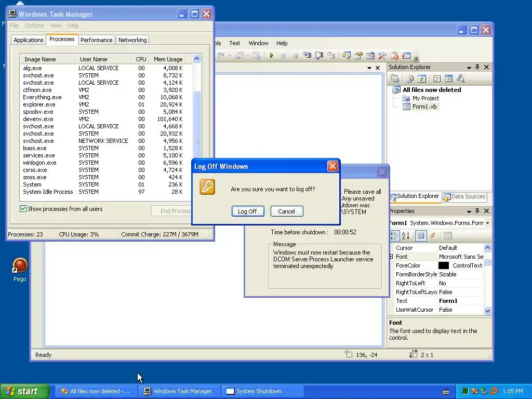Screen dimensions: 532x399
Task: Select Form1.vb in Solution Explorer
Action: 424,107
